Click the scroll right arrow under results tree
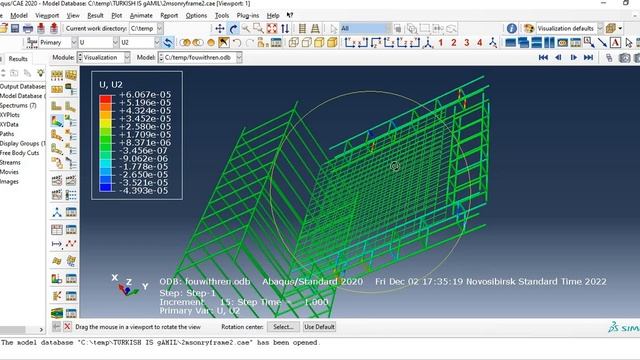The width and height of the screenshot is (640, 360). tap(41, 329)
